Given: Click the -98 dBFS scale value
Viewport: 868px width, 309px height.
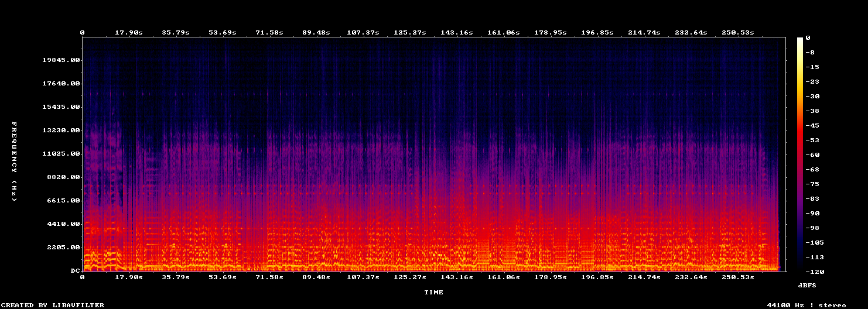Looking at the screenshot, I should [x=812, y=228].
